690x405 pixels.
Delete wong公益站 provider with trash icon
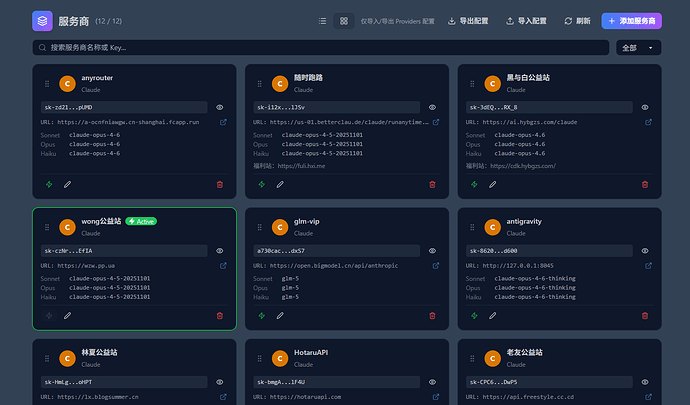click(220, 316)
